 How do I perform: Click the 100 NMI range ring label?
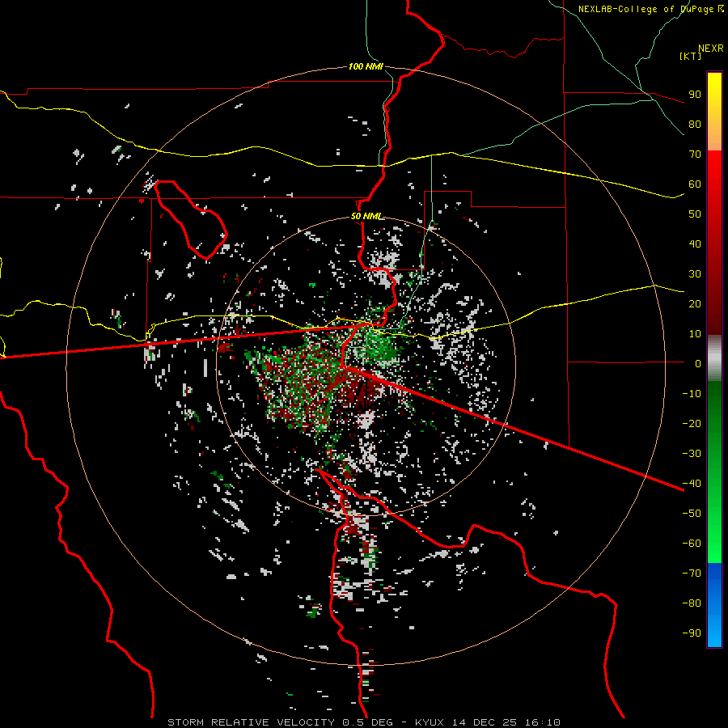pos(366,66)
